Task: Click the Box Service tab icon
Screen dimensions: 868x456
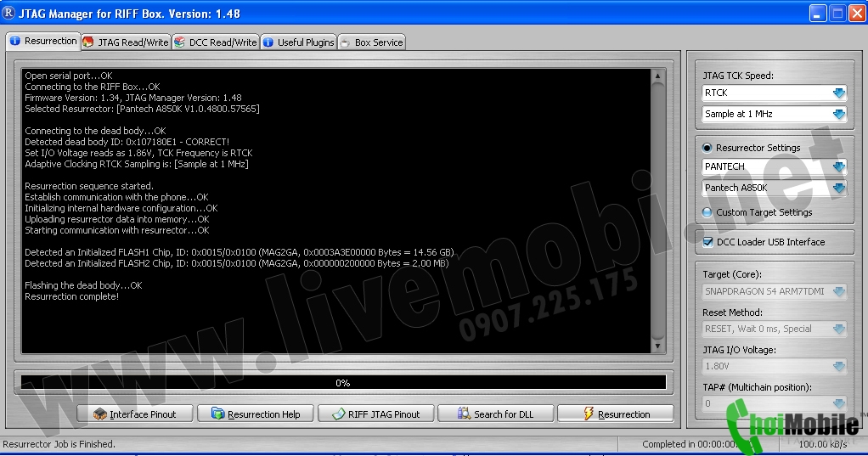Action: [345, 42]
